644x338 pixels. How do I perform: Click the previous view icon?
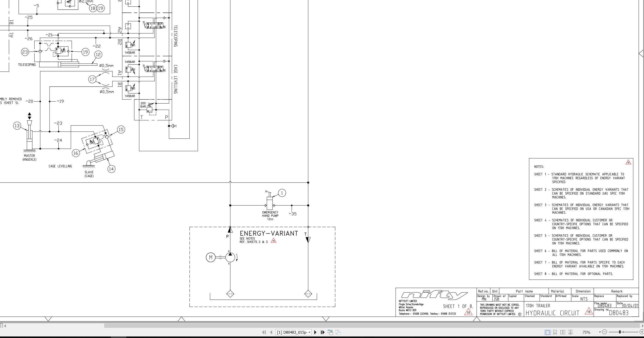(x=330, y=332)
